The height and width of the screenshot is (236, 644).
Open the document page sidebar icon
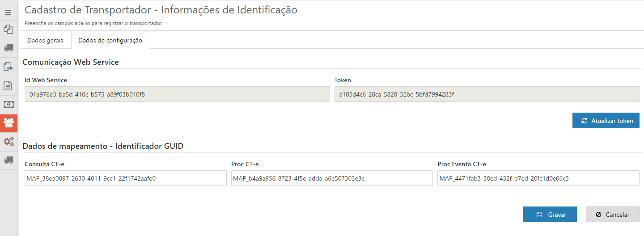(x=8, y=85)
